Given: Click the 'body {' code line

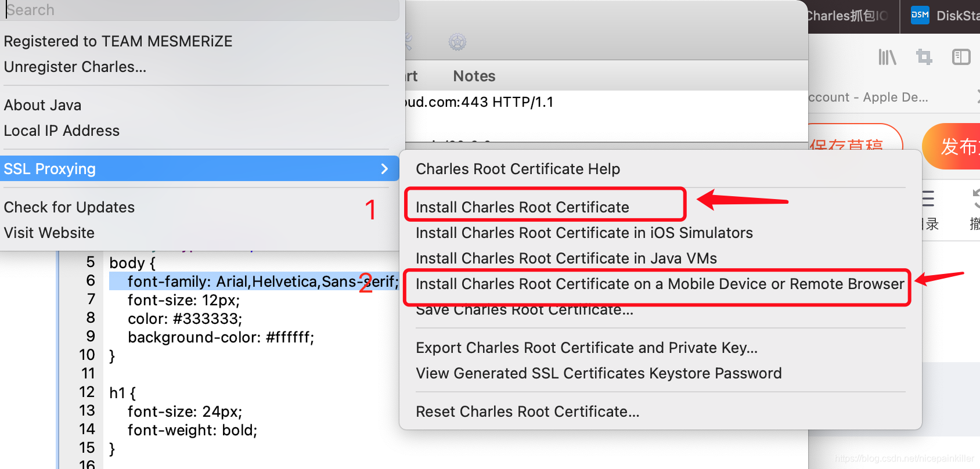Looking at the screenshot, I should [132, 263].
